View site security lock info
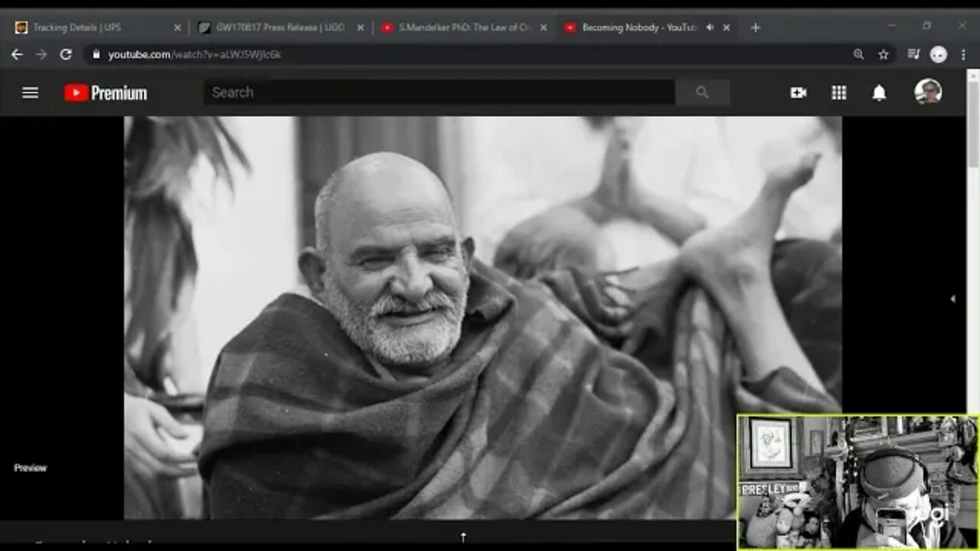 (x=96, y=54)
